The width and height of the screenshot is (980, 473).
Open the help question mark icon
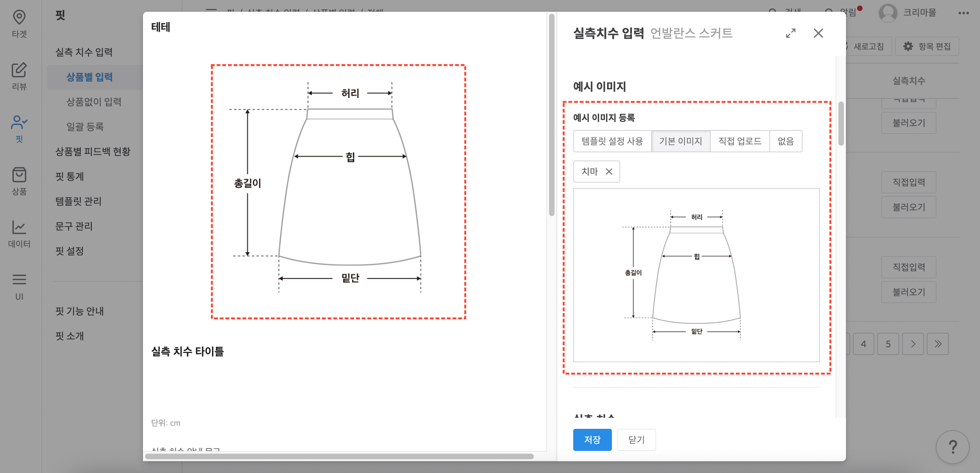click(953, 447)
